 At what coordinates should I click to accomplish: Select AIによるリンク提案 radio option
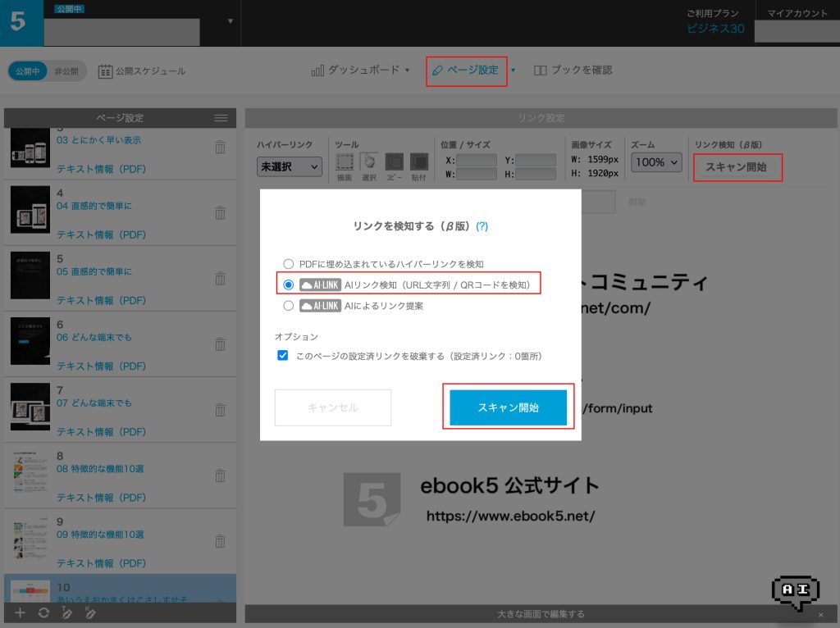point(288,306)
